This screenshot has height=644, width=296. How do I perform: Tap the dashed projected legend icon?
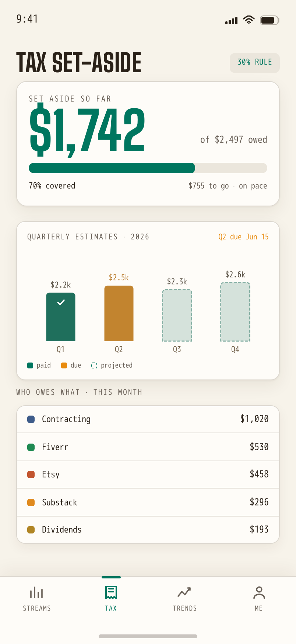(94, 365)
